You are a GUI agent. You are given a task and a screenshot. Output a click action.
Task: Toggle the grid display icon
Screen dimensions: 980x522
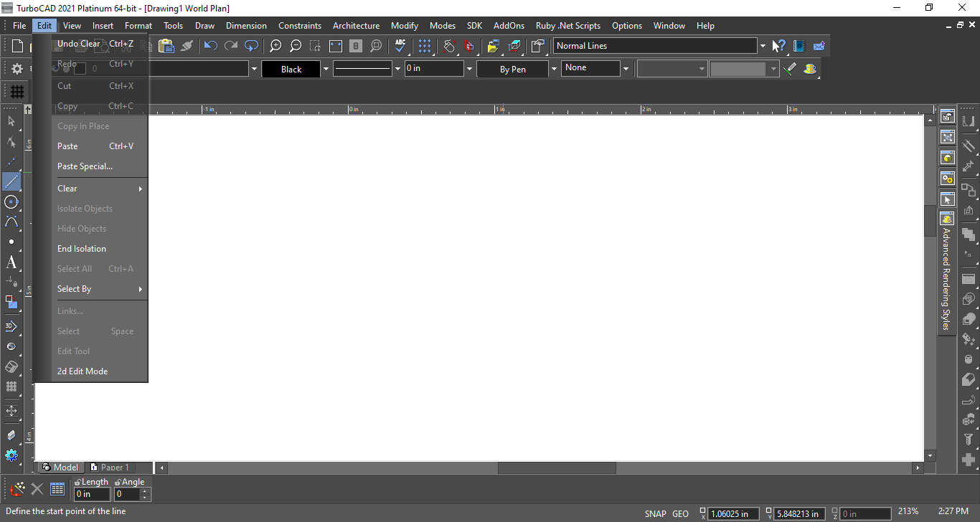coord(17,92)
